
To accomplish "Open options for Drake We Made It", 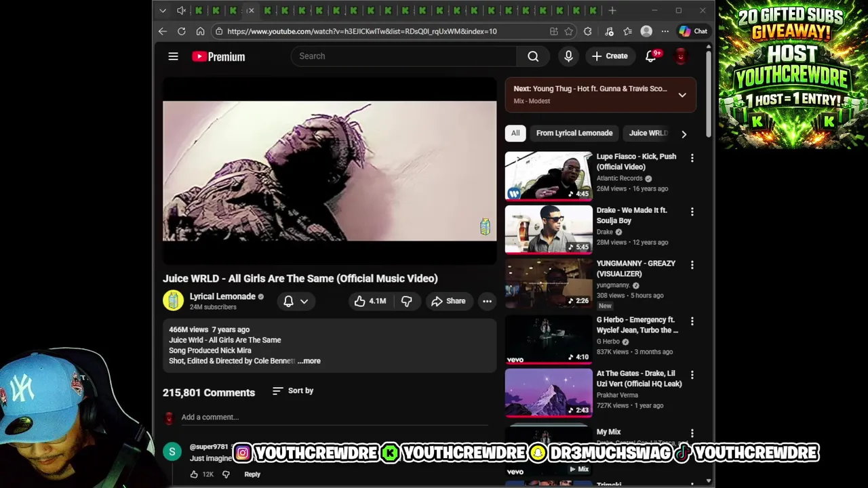I will click(x=692, y=211).
